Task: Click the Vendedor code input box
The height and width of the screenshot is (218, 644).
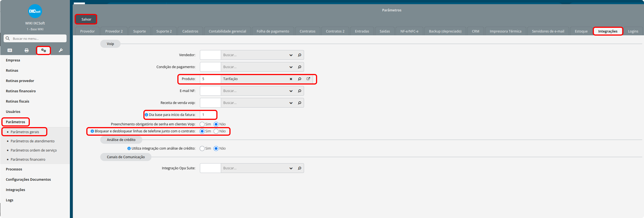Action: 210,55
